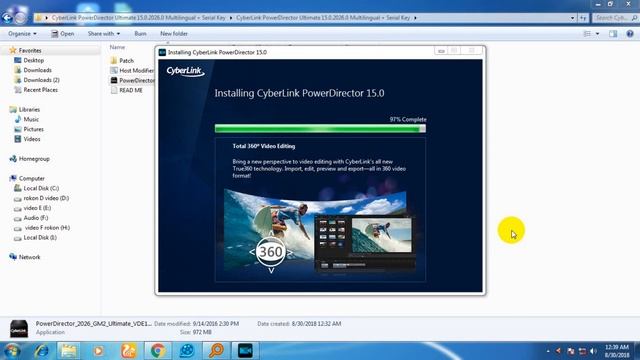640x360 pixels.
Task: Open the film reel app in taskbar
Action: 187,351
